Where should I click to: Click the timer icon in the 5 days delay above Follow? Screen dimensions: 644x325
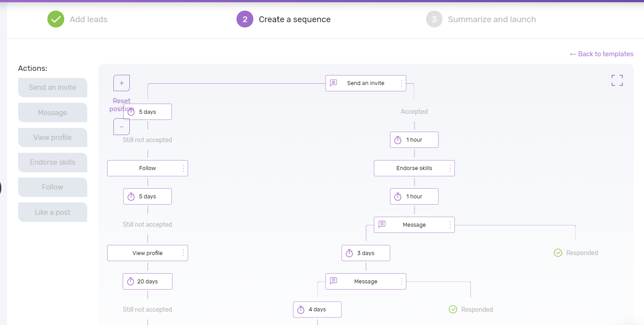(131, 112)
